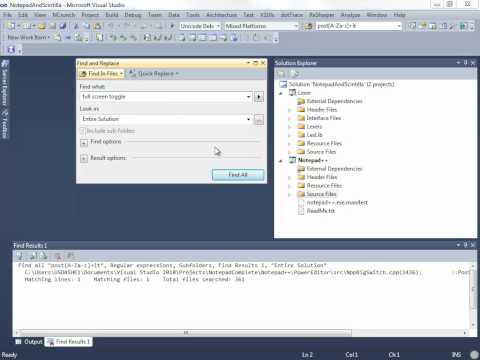Click the Save All icon

tap(63, 26)
